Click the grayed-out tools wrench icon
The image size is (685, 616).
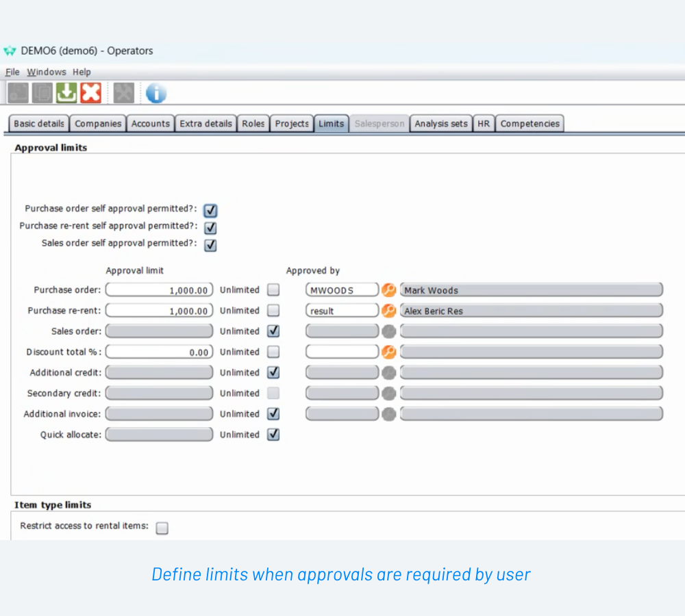click(124, 92)
